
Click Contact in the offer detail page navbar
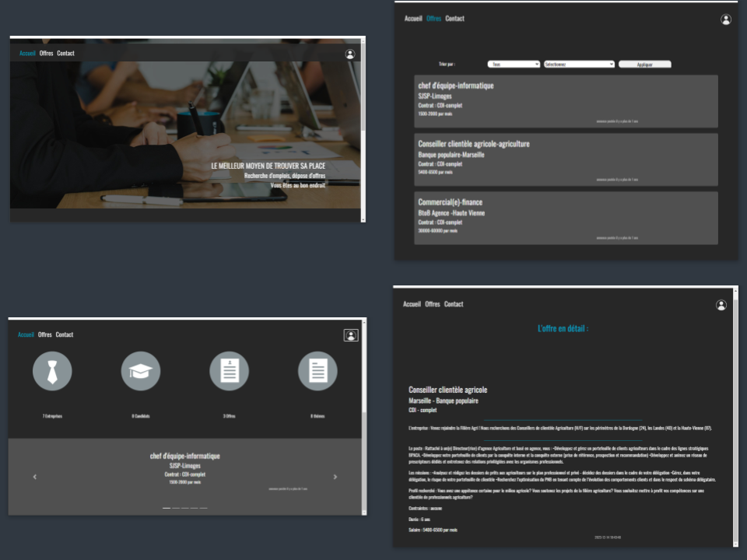(x=454, y=304)
